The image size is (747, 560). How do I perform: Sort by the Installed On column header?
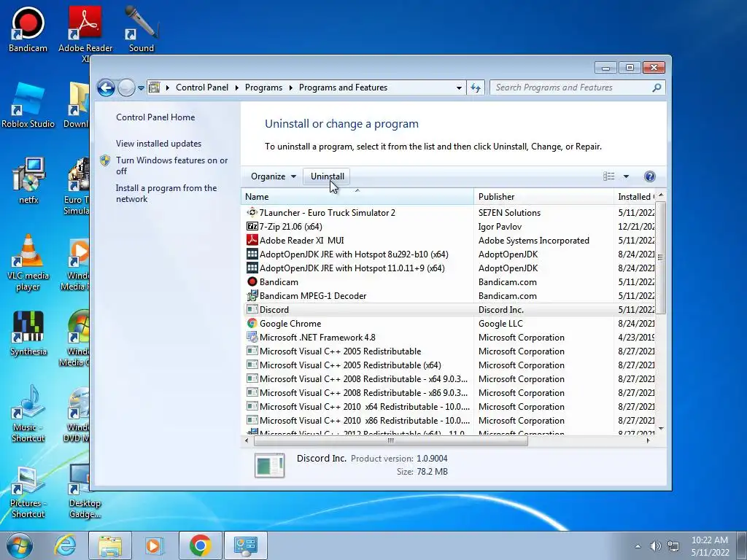tap(635, 197)
